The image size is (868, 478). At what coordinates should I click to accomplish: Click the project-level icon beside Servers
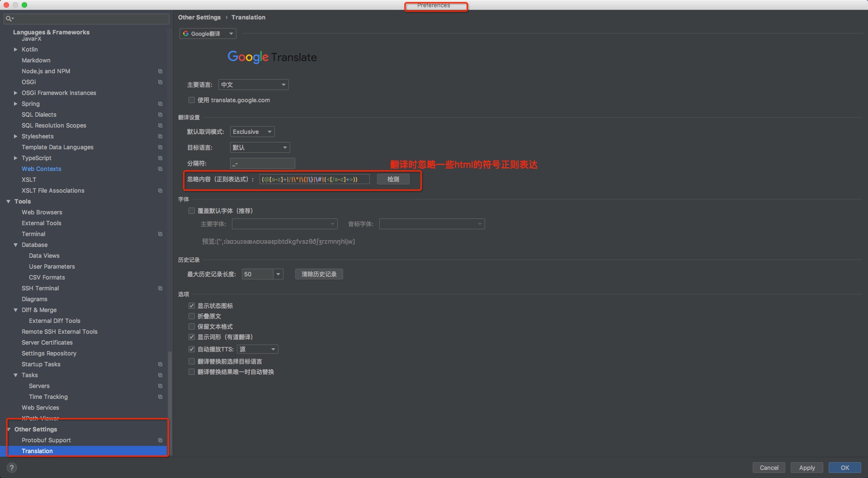[160, 386]
